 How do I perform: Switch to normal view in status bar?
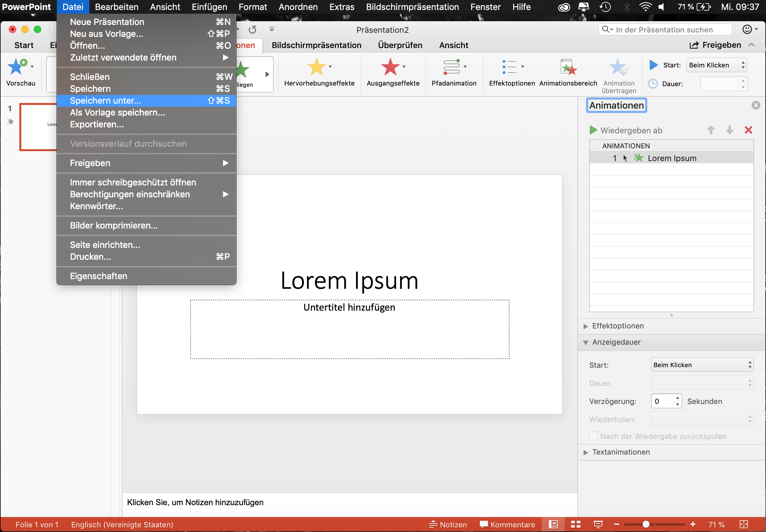(x=553, y=524)
